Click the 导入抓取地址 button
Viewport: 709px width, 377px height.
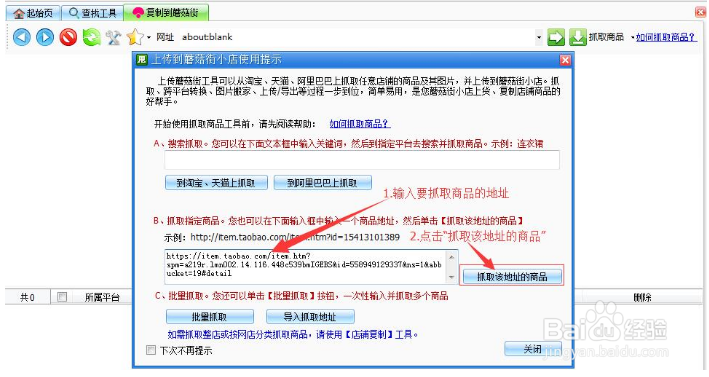[310, 316]
